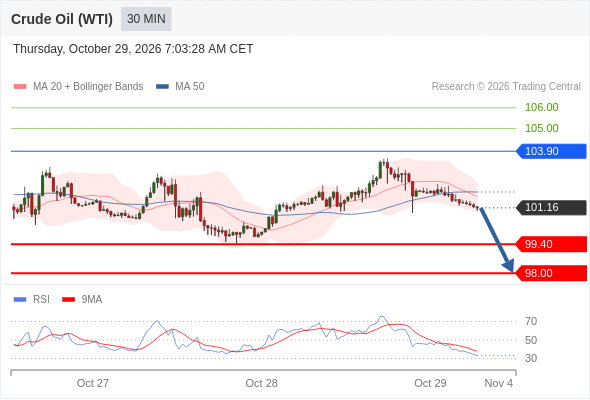
Task: Click the Oct 28 date axis label
Action: tap(262, 383)
